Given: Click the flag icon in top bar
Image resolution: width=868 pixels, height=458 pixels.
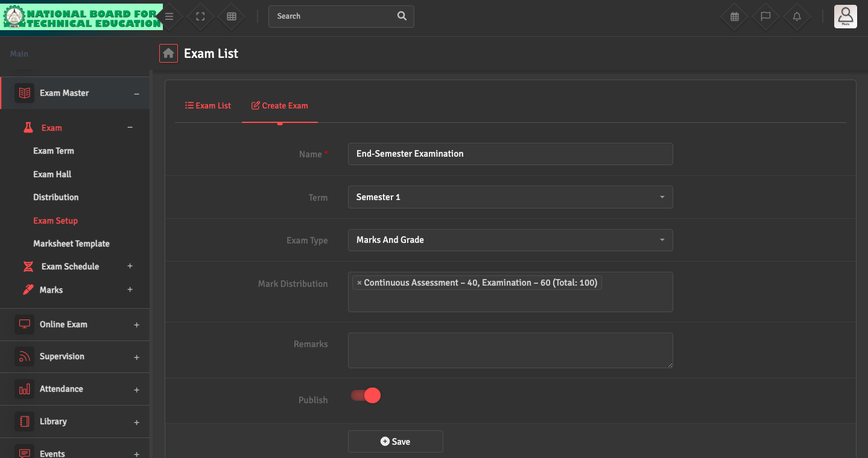Looking at the screenshot, I should coord(765,17).
